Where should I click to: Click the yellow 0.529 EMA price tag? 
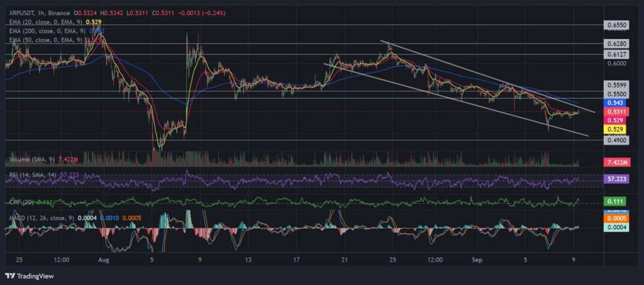point(614,128)
